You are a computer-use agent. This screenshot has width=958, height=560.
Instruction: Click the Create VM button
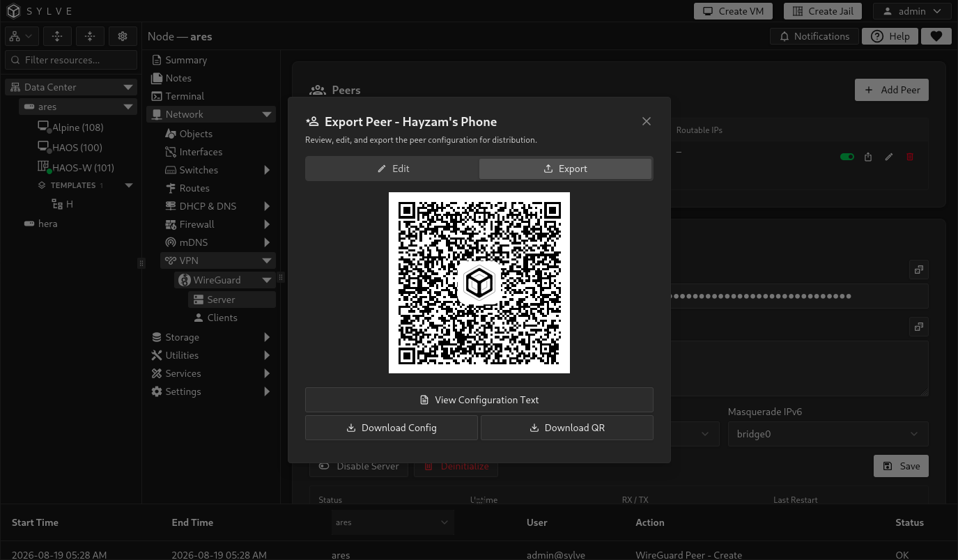point(733,11)
